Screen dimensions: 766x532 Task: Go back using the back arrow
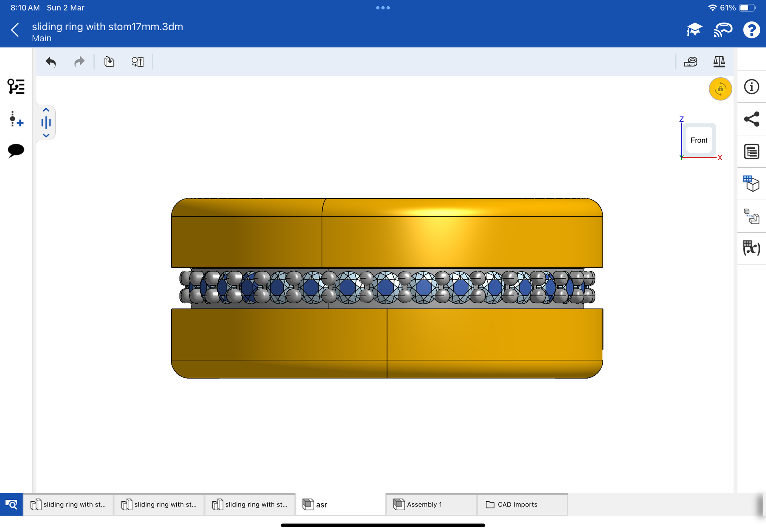[x=15, y=30]
